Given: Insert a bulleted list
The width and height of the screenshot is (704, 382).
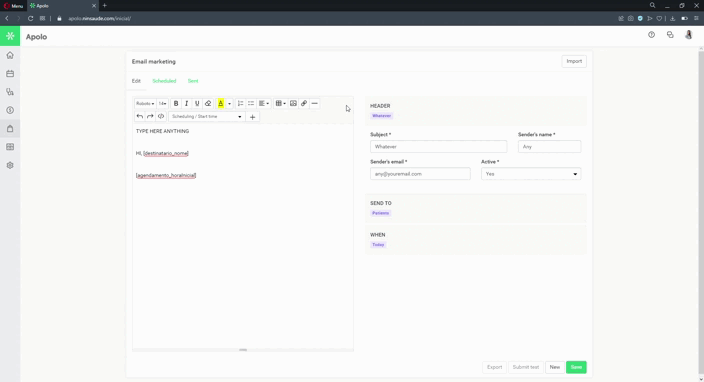Looking at the screenshot, I should coord(251,104).
